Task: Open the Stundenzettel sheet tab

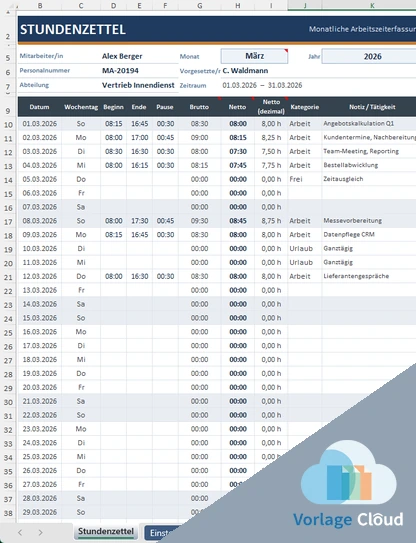Action: [106, 532]
